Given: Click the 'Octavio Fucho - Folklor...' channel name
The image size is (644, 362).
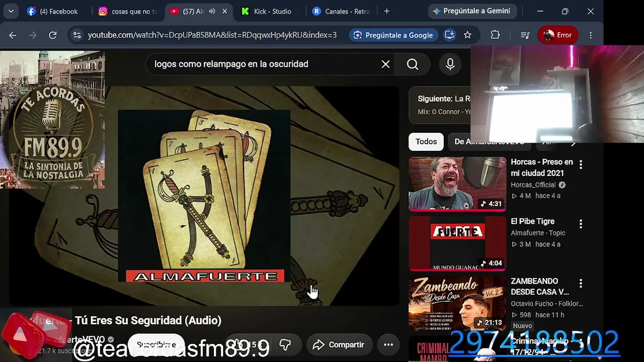Looking at the screenshot, I should click(x=547, y=304).
